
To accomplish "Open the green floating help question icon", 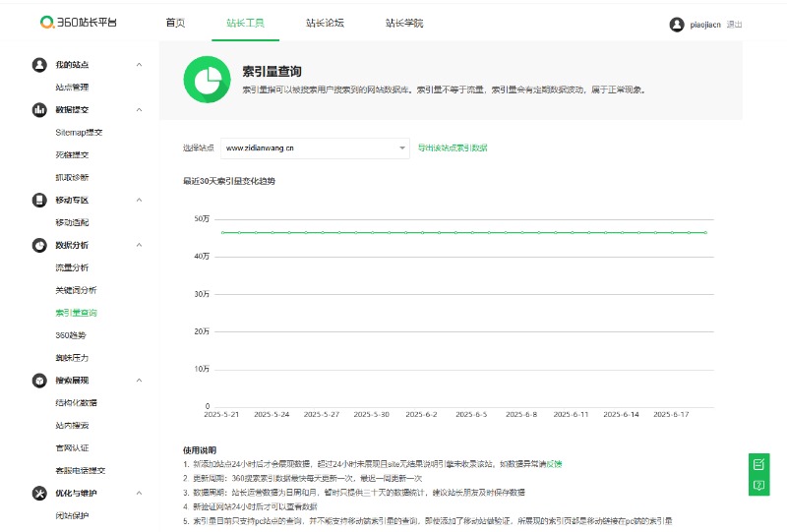I will point(758,485).
